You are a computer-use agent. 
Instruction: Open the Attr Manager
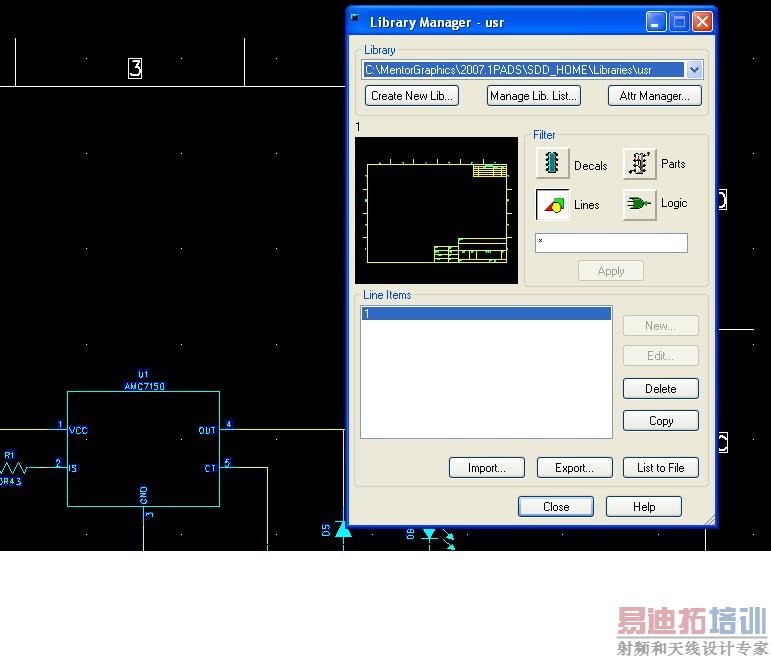654,96
